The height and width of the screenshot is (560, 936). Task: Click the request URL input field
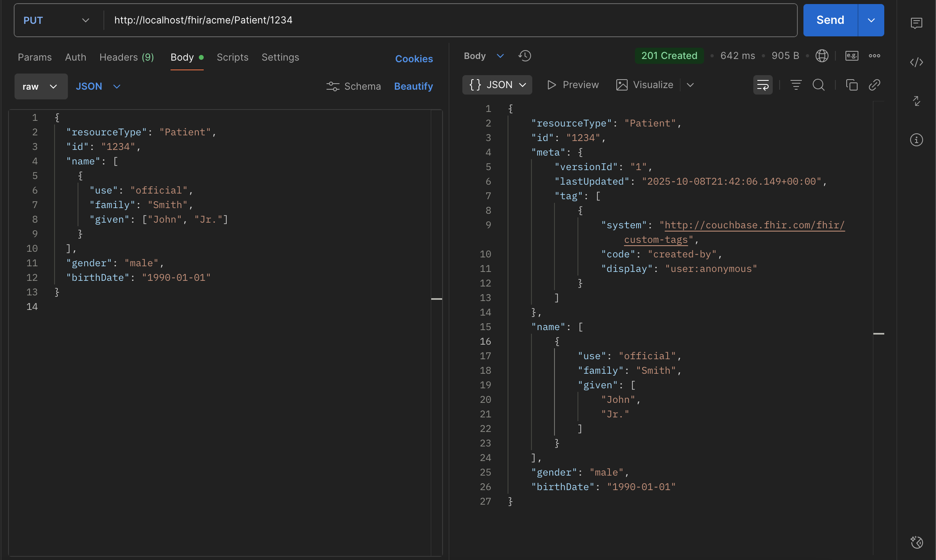[x=445, y=20]
